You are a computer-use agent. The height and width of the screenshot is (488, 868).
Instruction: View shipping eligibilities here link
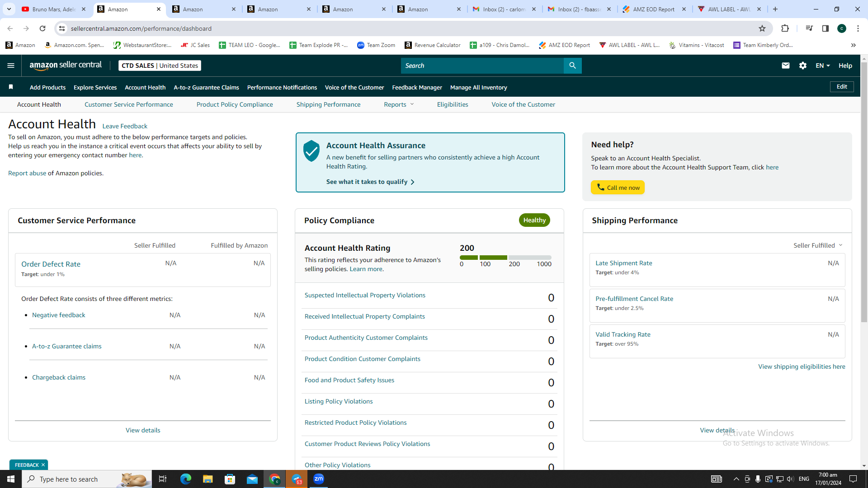click(802, 366)
